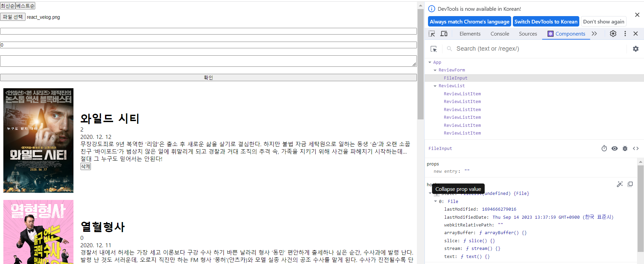Click the react_velog.png file name label
This screenshot has height=264, width=644.
[x=43, y=17]
